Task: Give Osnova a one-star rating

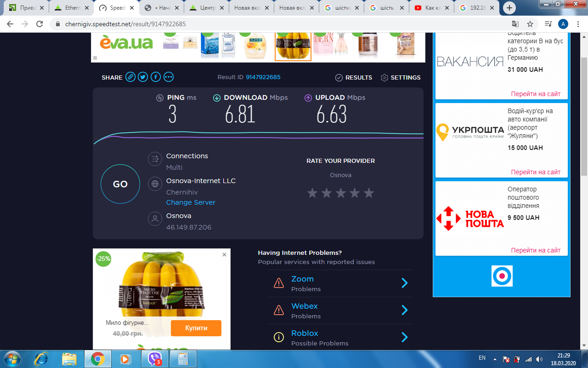Action: click(x=312, y=193)
